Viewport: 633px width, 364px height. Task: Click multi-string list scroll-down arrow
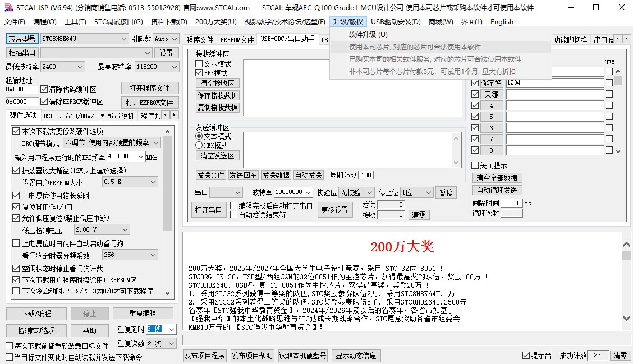pos(618,151)
